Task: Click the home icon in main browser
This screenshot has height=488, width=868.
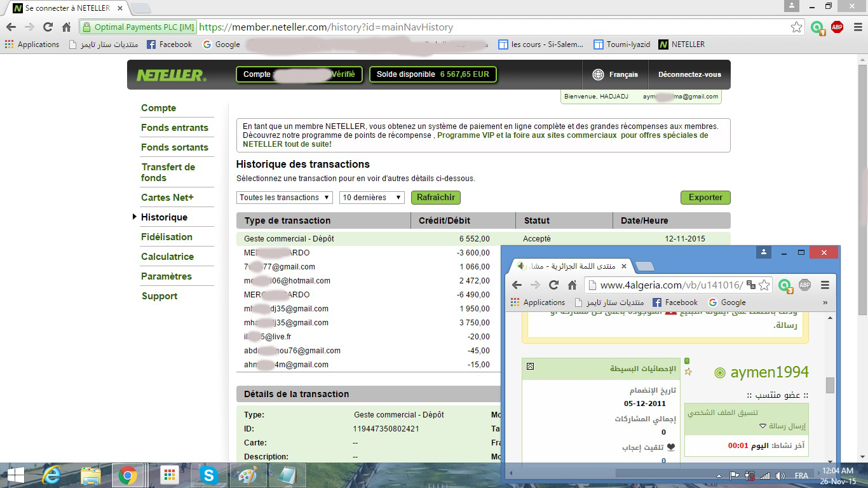Action: tap(66, 27)
